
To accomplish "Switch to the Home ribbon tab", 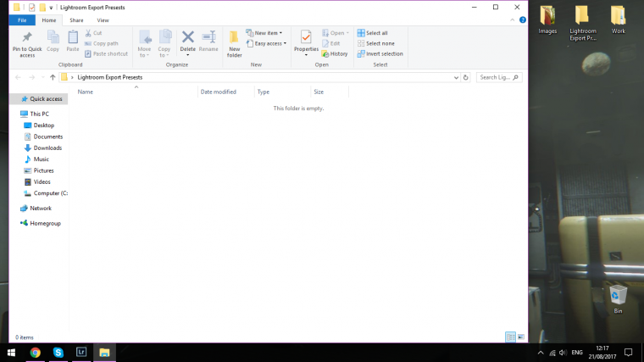I will pyautogui.click(x=49, y=20).
